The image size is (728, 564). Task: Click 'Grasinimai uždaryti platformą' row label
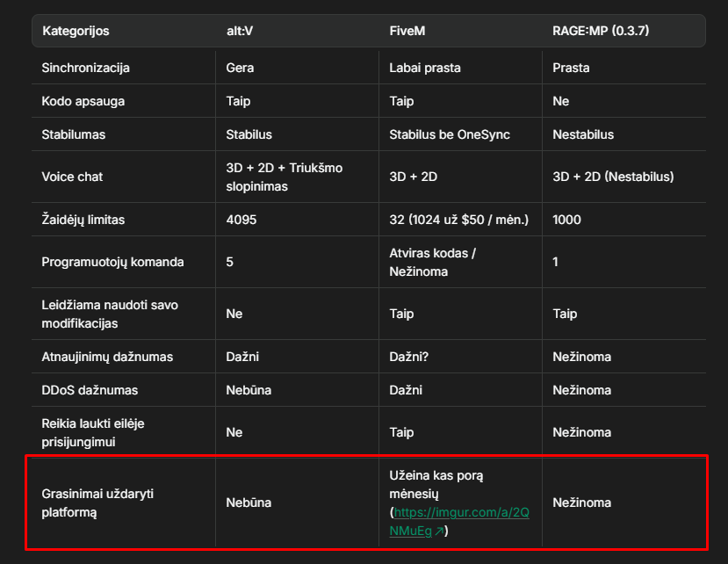click(x=97, y=503)
